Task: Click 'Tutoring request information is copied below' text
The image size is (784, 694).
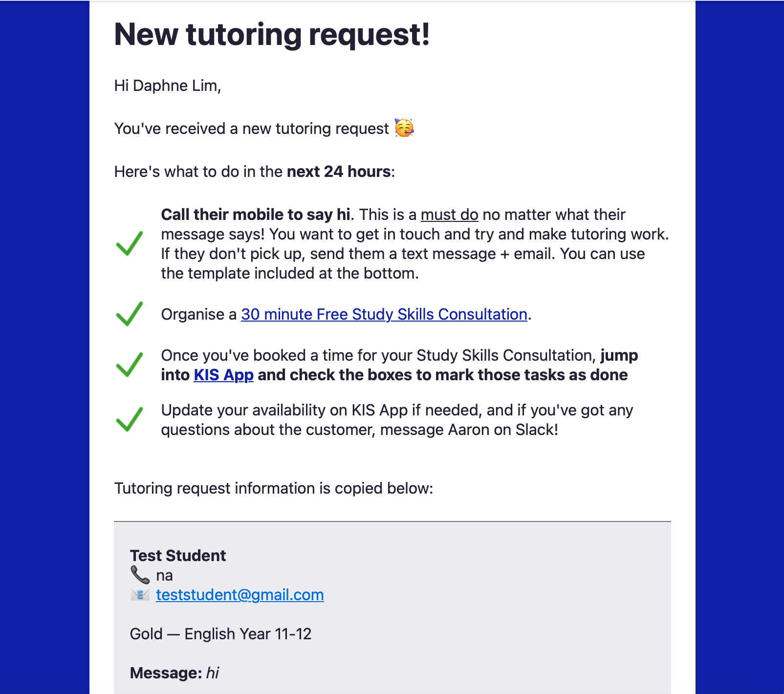Action: [x=273, y=488]
